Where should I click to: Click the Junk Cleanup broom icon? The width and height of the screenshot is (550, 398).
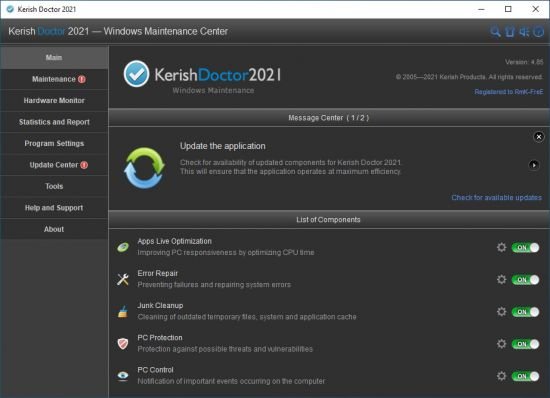tap(123, 311)
